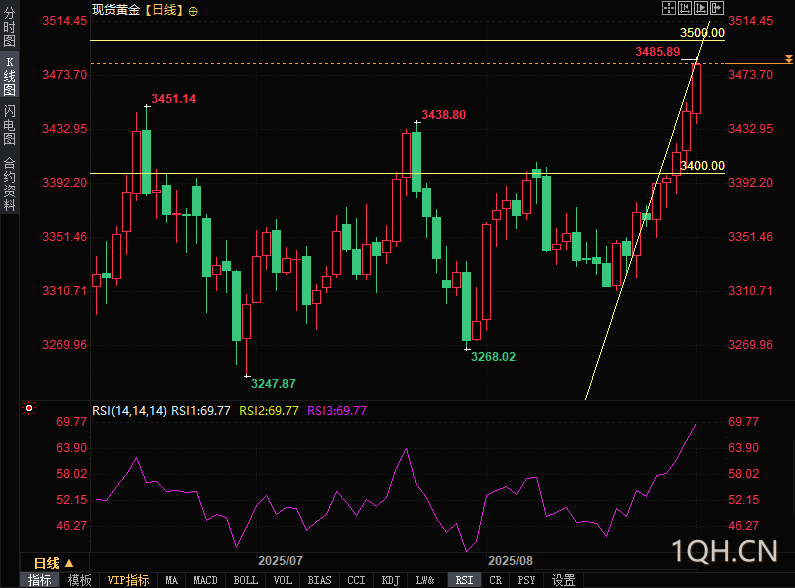The image size is (795, 588).
Task: Click the 模板 template button
Action: click(80, 580)
